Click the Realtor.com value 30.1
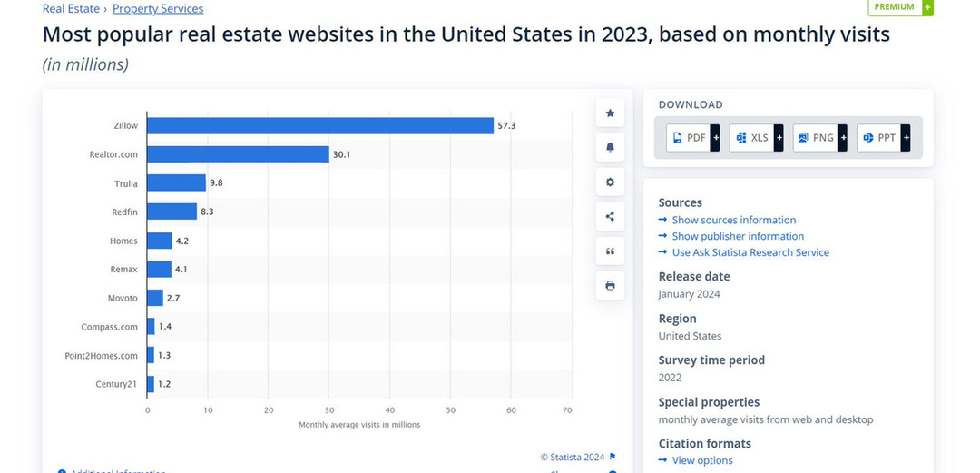Image resolution: width=980 pixels, height=473 pixels. click(x=341, y=154)
